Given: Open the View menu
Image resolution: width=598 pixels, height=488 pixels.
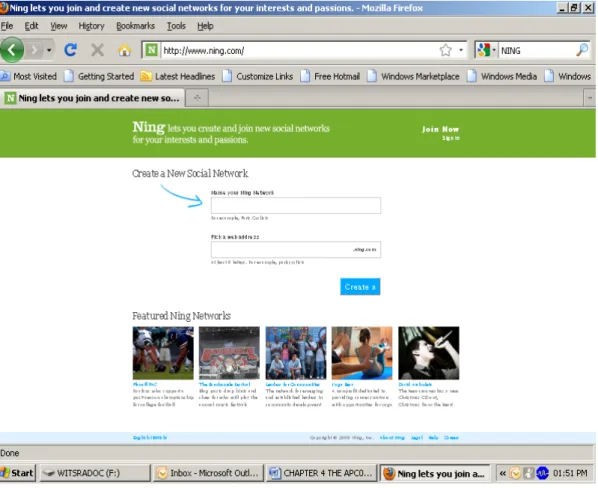Looking at the screenshot, I should [x=59, y=26].
